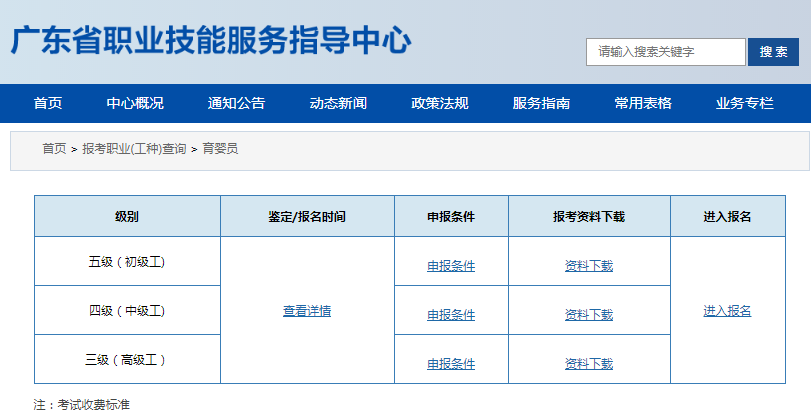Go to the 通知公告 menu item
Screen dimensions: 811x416
coord(236,103)
